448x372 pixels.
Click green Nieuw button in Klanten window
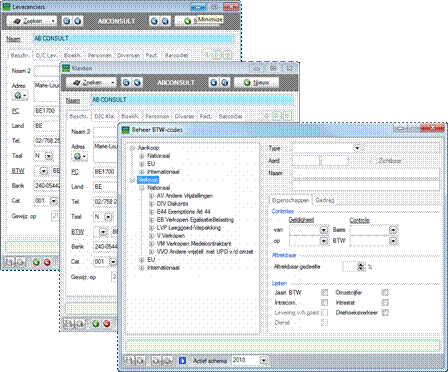pos(256,82)
